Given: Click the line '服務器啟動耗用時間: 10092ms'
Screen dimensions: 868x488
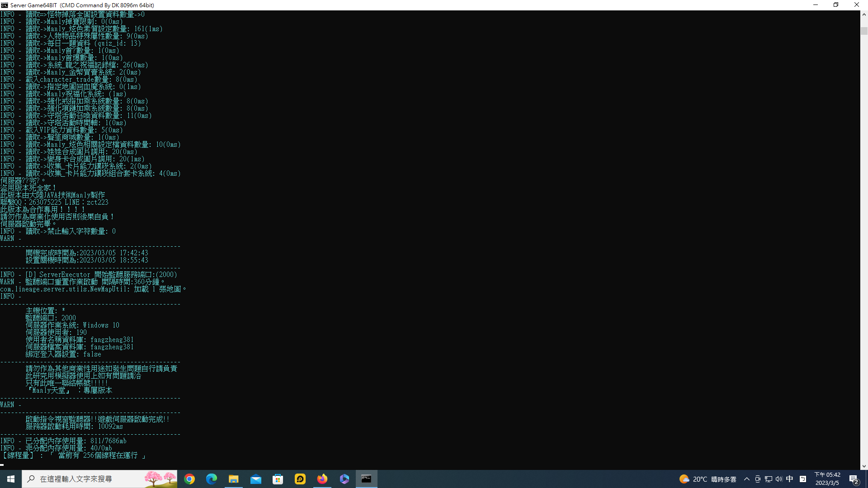Looking at the screenshot, I should click(74, 427).
